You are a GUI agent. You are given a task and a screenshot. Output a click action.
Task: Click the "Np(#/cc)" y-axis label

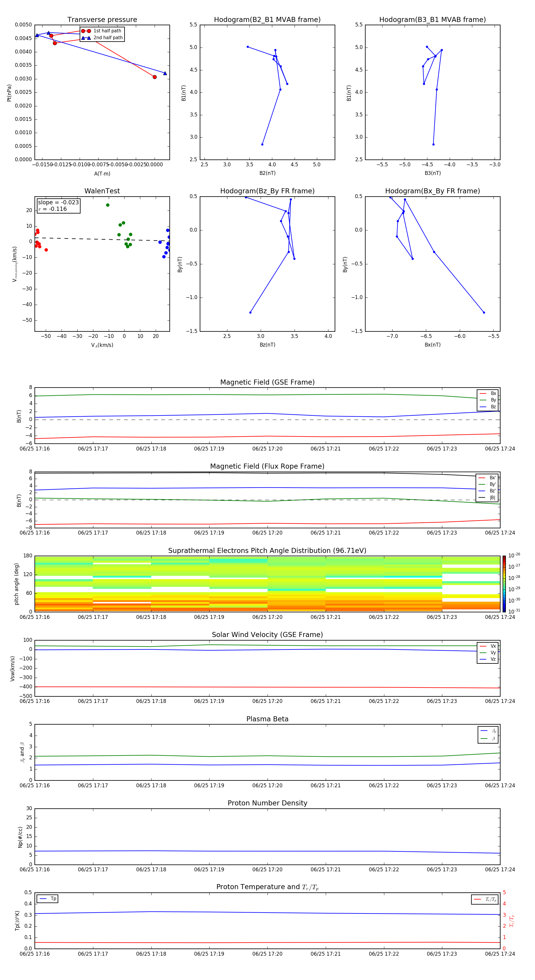point(20,837)
